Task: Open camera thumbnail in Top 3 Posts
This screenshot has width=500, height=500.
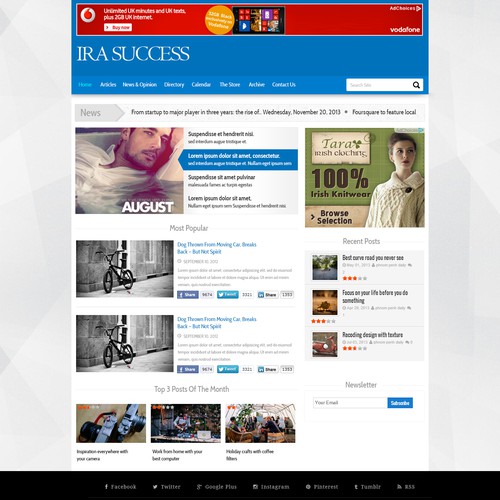Action: tap(111, 423)
